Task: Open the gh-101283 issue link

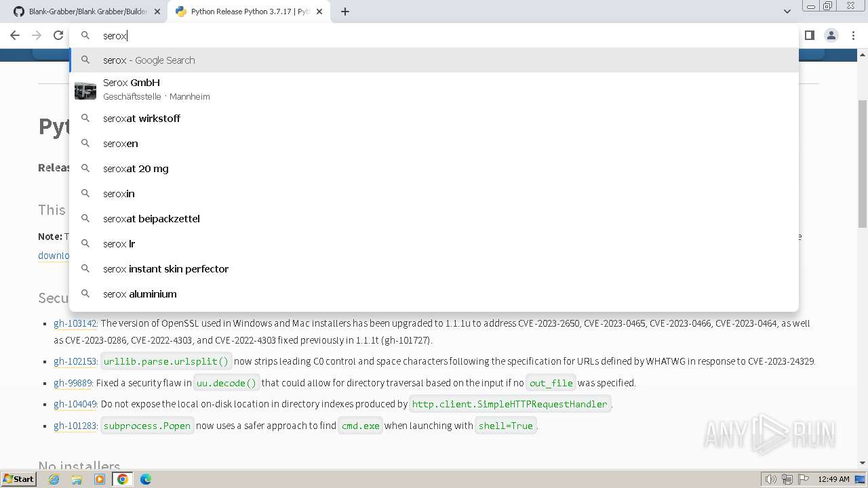Action: (75, 426)
